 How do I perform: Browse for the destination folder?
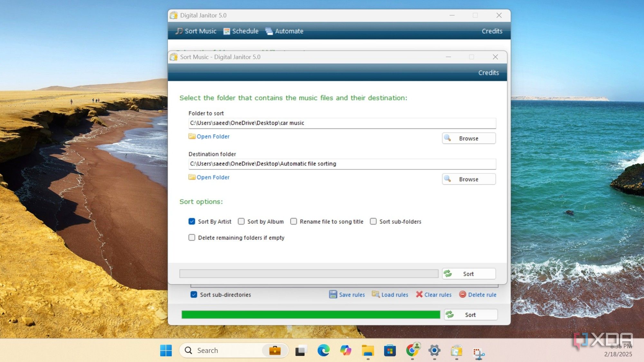coord(469,179)
